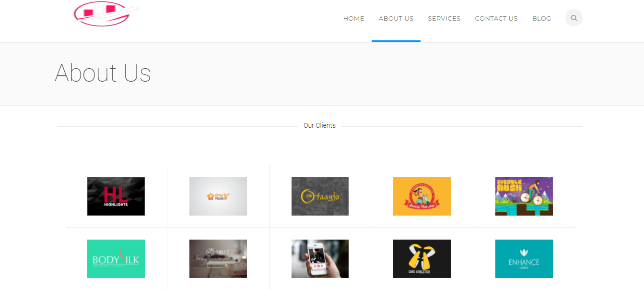Open the BodySilk client thumbnail
The image size is (644, 290).
(x=116, y=259)
